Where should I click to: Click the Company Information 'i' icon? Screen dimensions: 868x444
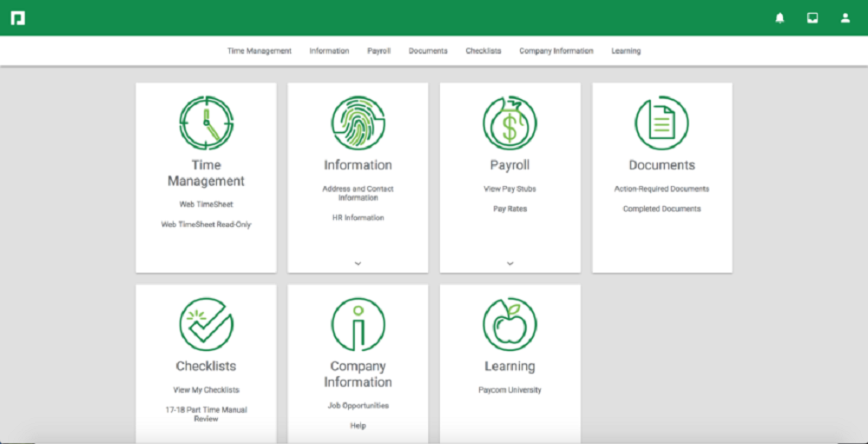[x=358, y=324]
